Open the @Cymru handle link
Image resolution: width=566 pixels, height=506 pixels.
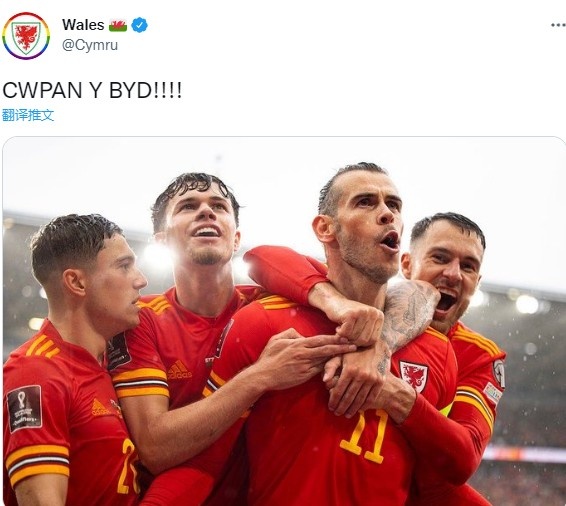point(90,45)
